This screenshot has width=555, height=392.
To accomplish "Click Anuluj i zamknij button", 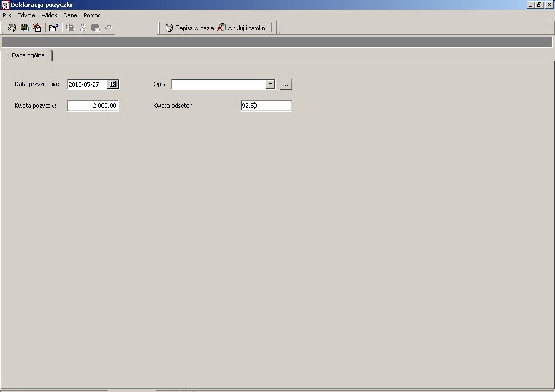I will (242, 28).
